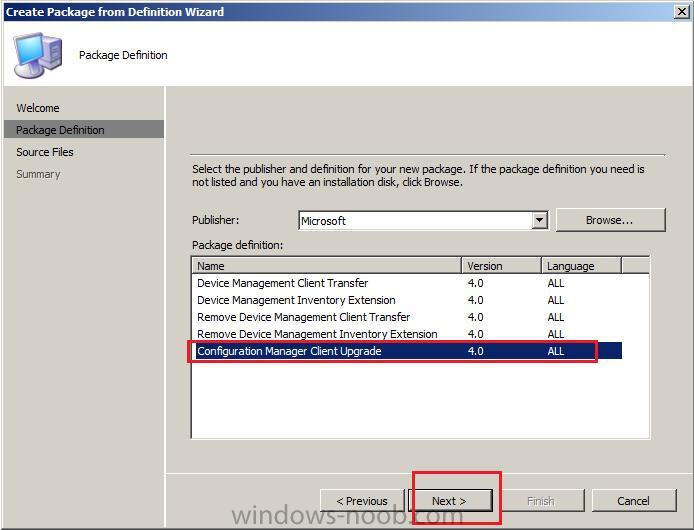Open the Publisher dropdown arrow

[539, 220]
